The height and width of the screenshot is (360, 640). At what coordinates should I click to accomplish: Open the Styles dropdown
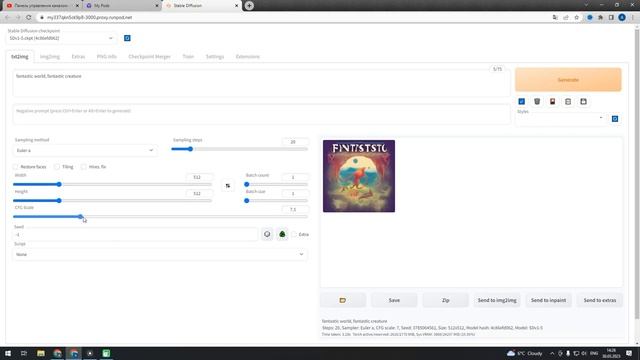560,119
